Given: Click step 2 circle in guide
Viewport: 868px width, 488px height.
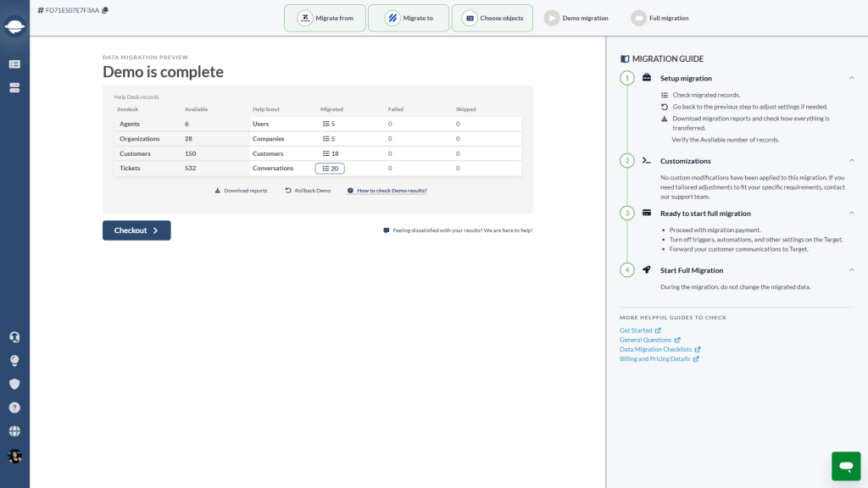Looking at the screenshot, I should click(x=627, y=160).
